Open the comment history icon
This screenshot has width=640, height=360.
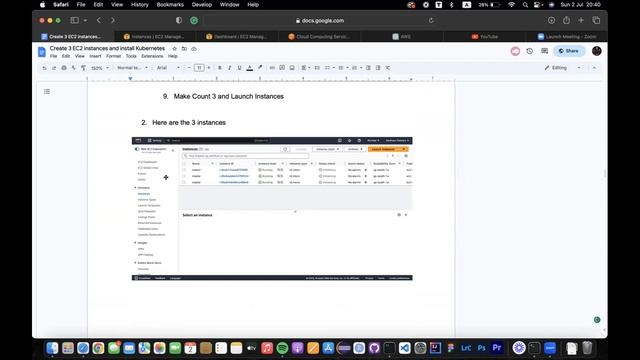pyautogui.click(x=544, y=51)
